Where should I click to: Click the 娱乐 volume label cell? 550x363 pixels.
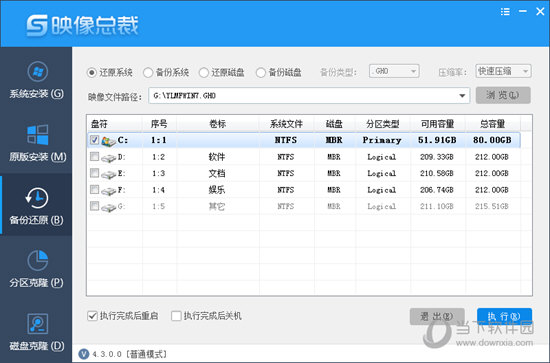point(217,190)
